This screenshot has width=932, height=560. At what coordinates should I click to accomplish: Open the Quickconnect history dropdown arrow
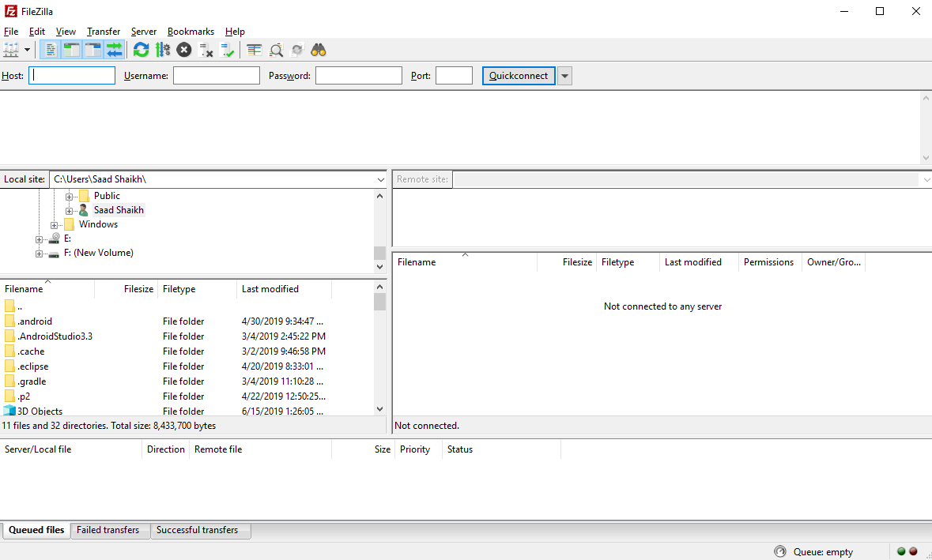564,75
